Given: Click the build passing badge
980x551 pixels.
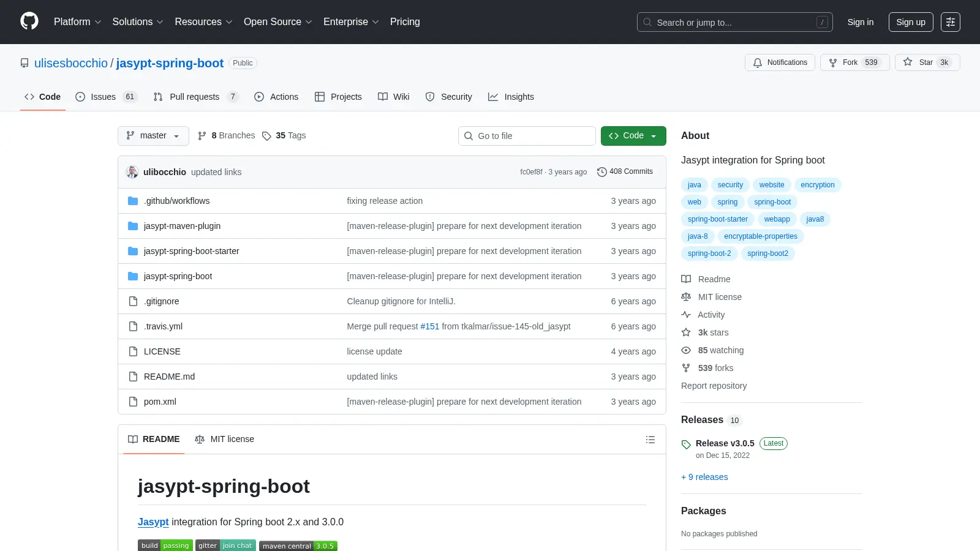Looking at the screenshot, I should pyautogui.click(x=165, y=545).
